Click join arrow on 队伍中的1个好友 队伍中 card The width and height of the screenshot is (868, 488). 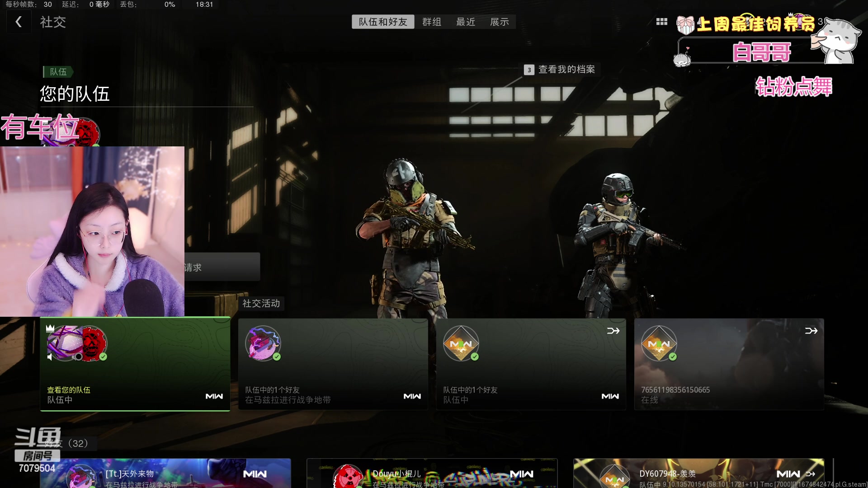tap(613, 331)
